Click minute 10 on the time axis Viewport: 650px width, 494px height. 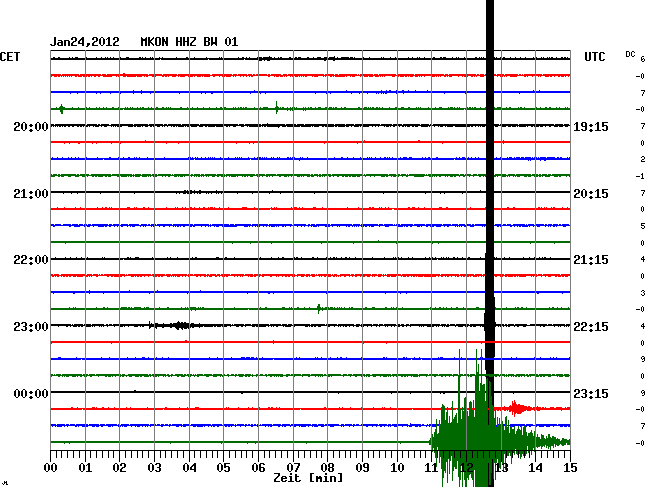pyautogui.click(x=397, y=468)
